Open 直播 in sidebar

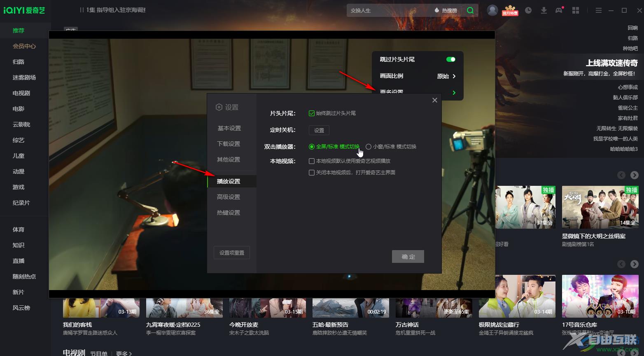click(19, 261)
